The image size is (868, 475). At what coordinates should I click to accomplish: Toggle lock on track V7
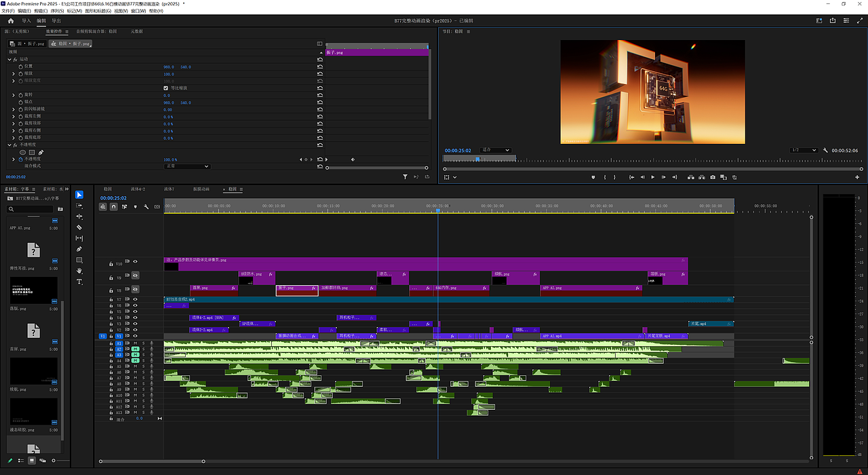111,299
